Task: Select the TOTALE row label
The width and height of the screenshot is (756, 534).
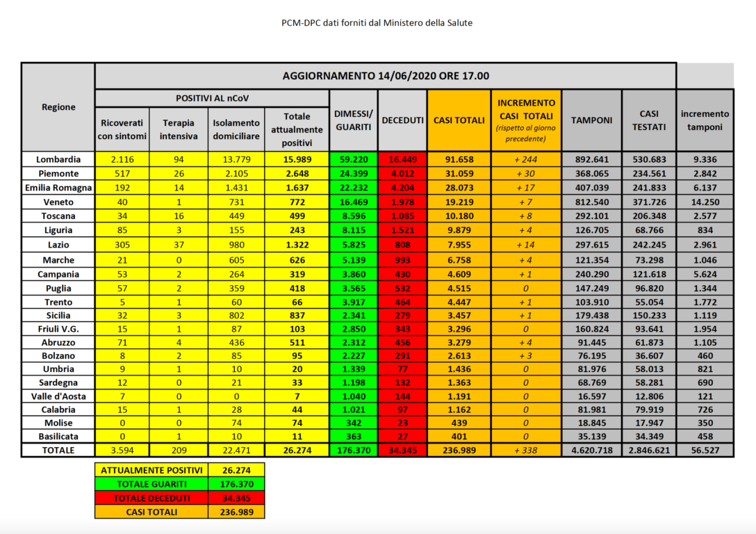Action: (x=58, y=450)
